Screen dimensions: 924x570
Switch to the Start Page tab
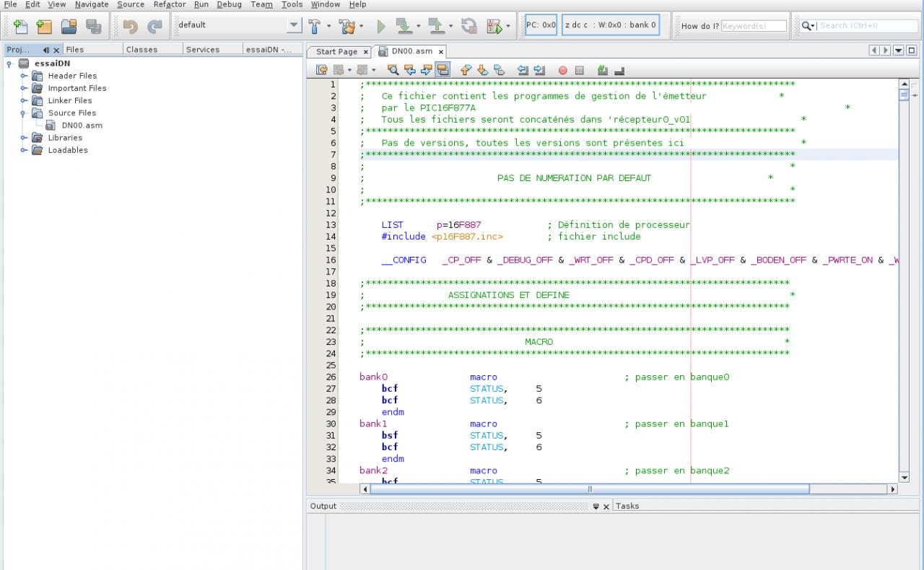click(336, 51)
